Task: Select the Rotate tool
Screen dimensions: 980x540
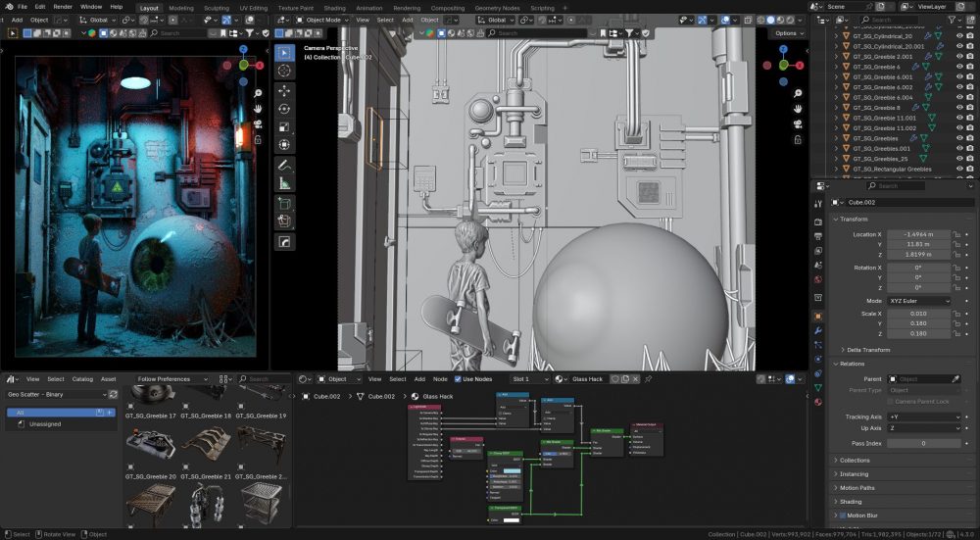Action: tap(284, 109)
